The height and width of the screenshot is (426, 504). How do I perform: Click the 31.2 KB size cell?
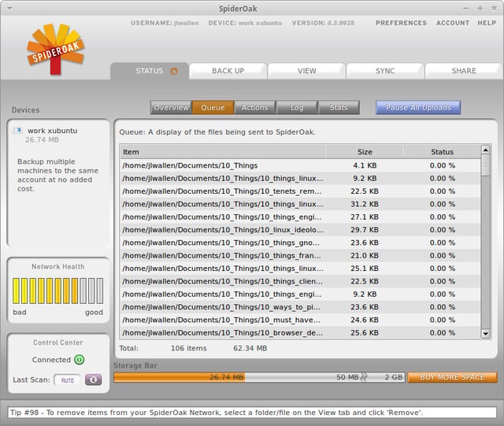(x=365, y=204)
